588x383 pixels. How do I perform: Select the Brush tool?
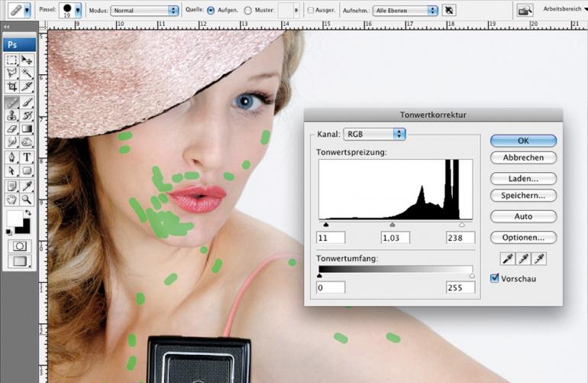click(x=27, y=102)
